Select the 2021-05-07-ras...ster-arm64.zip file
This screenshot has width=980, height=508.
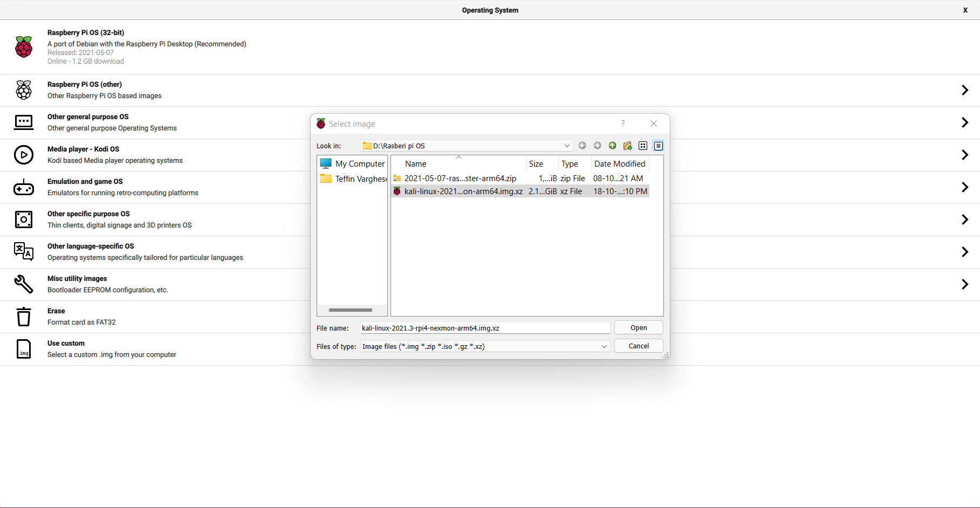click(520, 179)
